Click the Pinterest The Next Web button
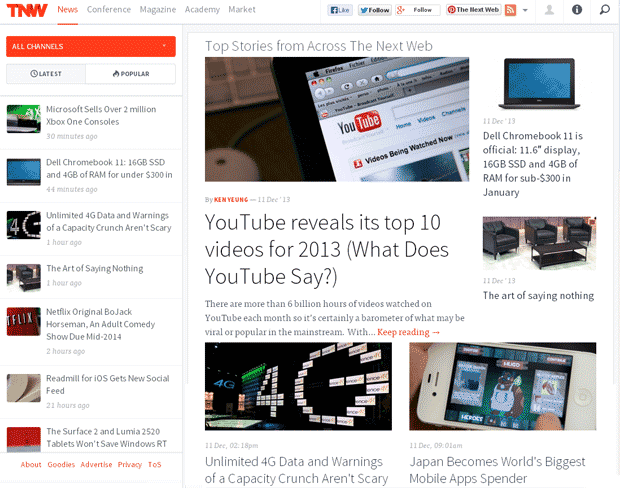 pos(473,10)
